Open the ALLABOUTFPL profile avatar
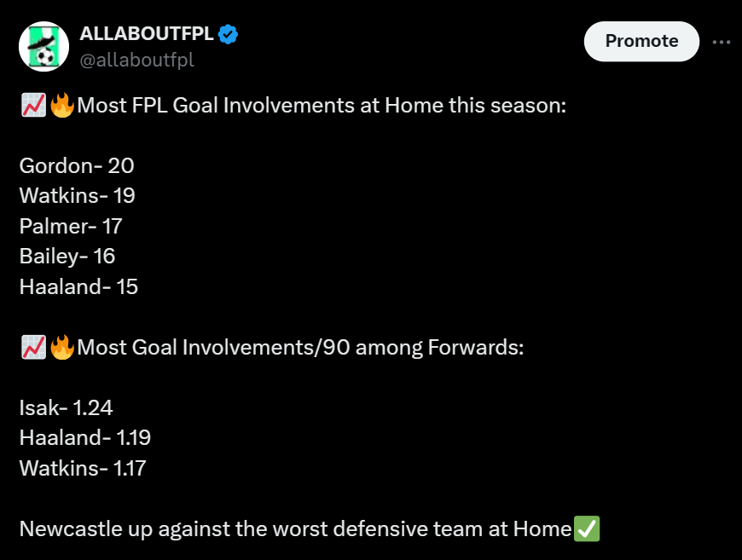Screen dimensions: 742x560 (x=44, y=47)
